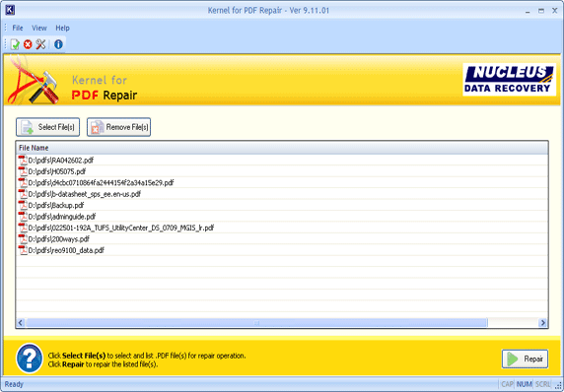Click PDF icon beside 200ways.pdf
Screen dimensions: 564x392
click(x=23, y=238)
